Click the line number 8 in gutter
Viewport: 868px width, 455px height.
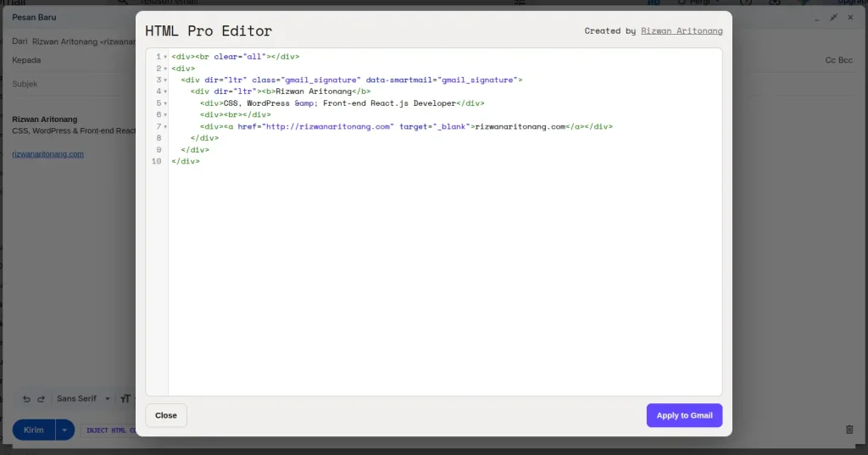tap(159, 138)
